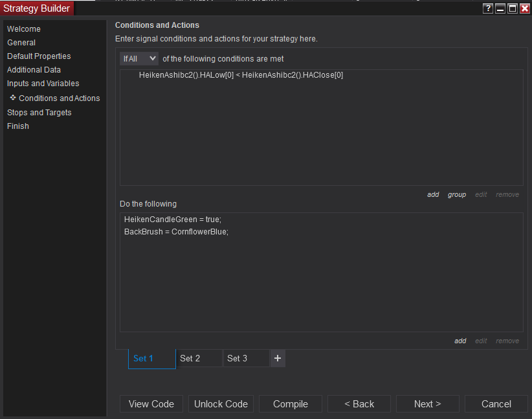The image size is (532, 419).
Task: Open the If All condition dropdown
Action: [139, 59]
